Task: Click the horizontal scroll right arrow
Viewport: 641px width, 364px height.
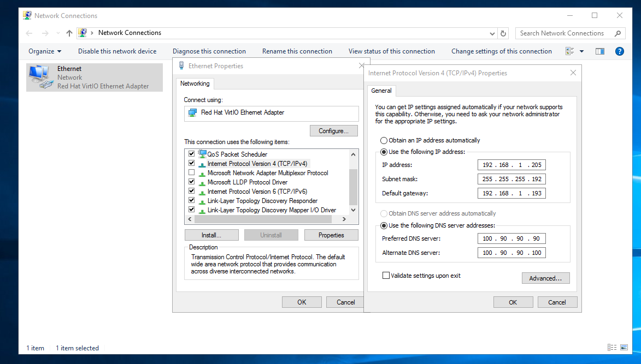Action: click(x=344, y=219)
